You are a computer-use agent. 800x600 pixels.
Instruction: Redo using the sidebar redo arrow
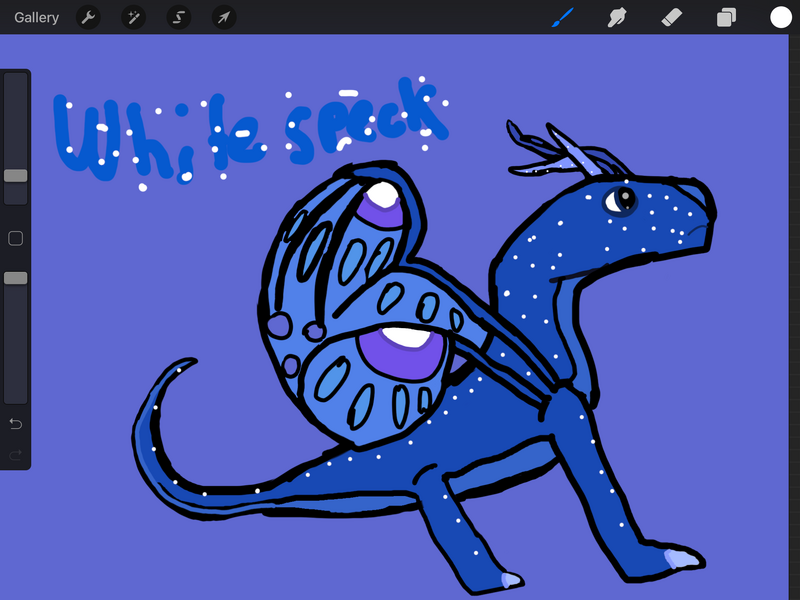point(16,455)
